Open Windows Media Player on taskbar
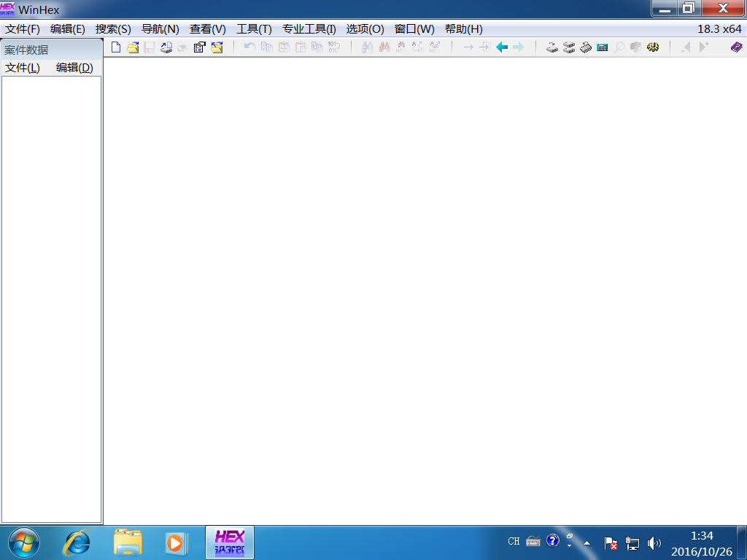Image resolution: width=747 pixels, height=560 pixels. pyautogui.click(x=177, y=542)
